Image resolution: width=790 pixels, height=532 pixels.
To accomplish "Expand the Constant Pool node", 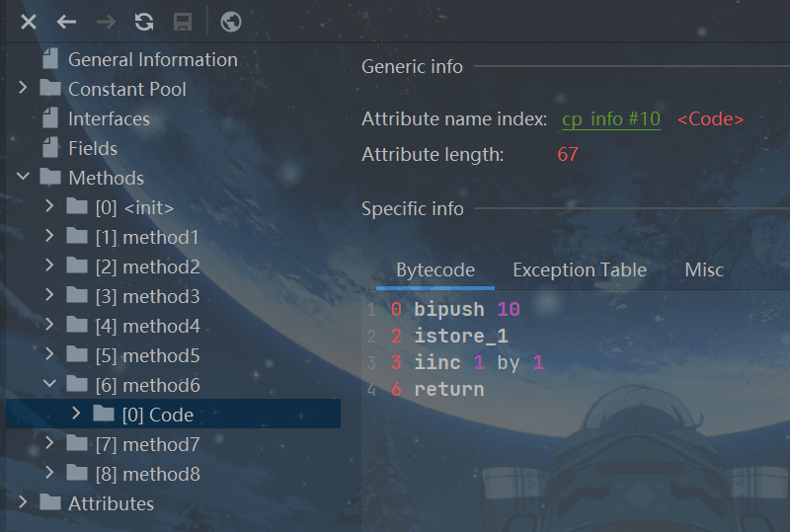I will 24,89.
